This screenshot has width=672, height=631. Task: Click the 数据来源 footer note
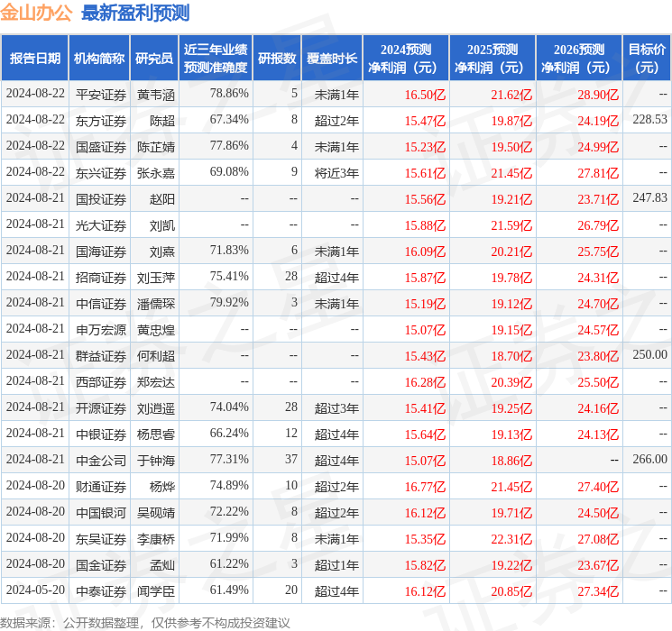click(145, 622)
